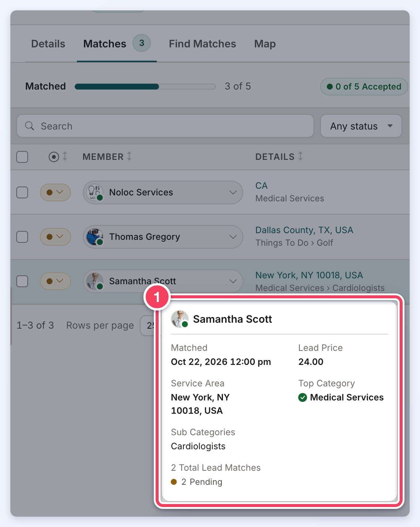Open the CA location link
The image size is (420, 527).
click(x=261, y=186)
